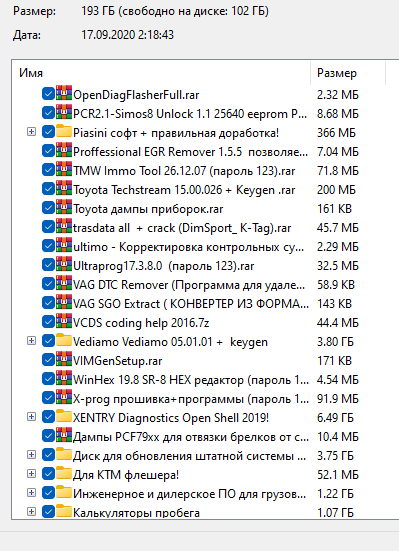399x551 pixels.
Task: Expand Диск для обновления штатной системы
Action: [x=31, y=454]
